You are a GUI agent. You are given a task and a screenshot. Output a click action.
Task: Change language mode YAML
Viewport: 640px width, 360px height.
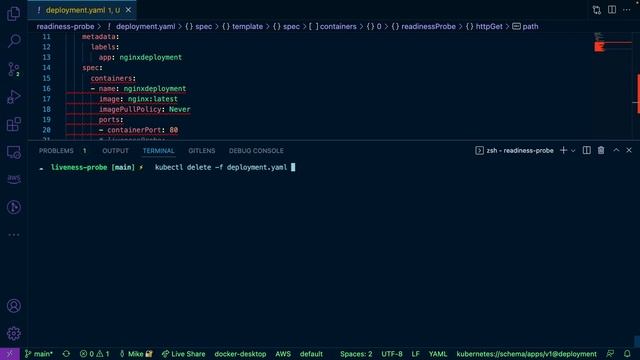[438, 354]
